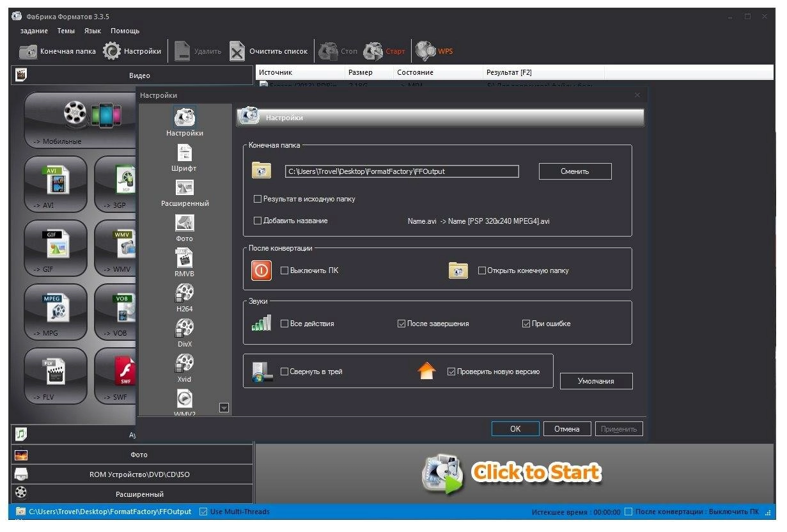This screenshot has width=787, height=532.
Task: Choose the SWF format icon
Action: (x=116, y=376)
